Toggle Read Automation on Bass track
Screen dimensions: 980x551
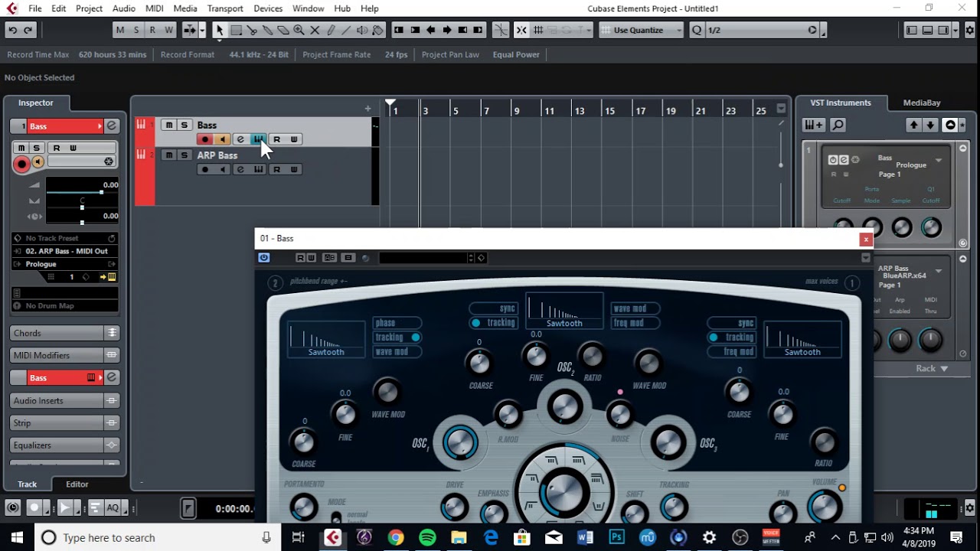(276, 139)
